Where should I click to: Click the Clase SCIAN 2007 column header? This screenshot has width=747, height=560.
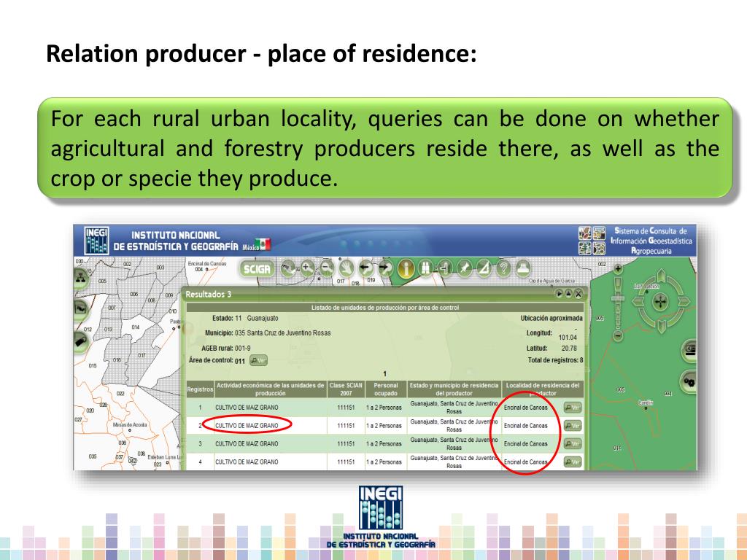tap(346, 389)
